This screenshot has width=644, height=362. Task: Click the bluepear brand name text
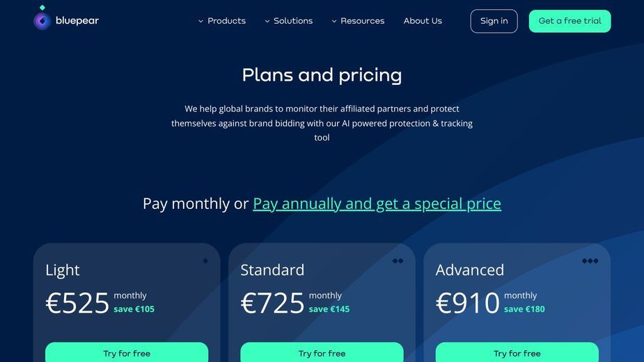[x=77, y=21]
